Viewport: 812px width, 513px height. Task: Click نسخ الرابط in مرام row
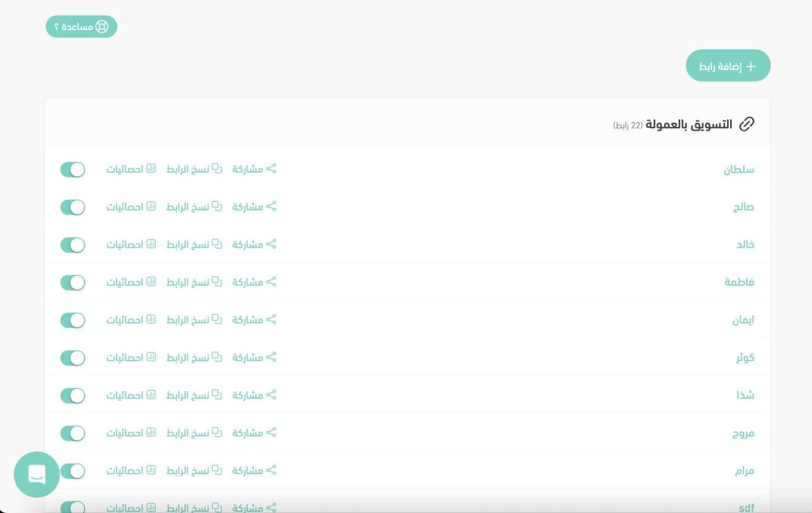tap(194, 470)
